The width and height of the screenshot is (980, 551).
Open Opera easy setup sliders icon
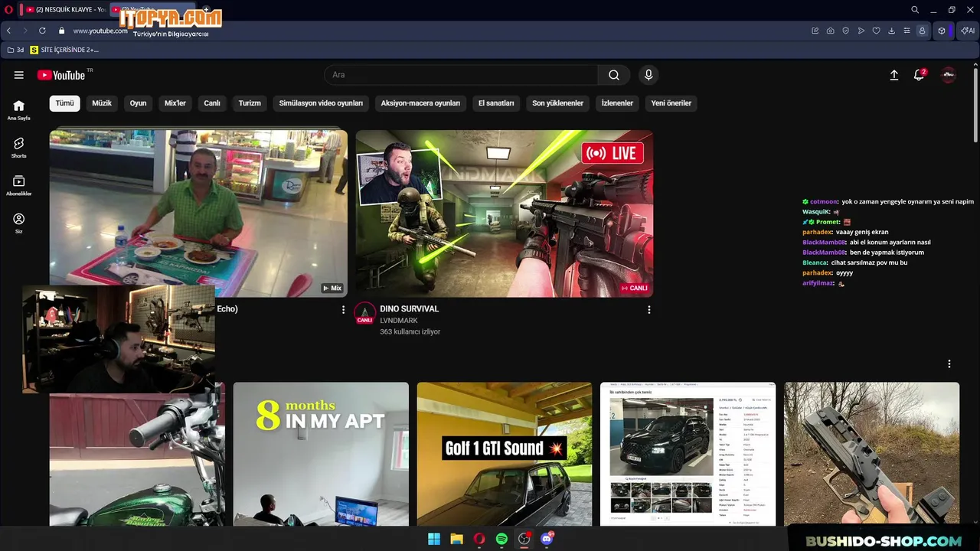point(907,31)
